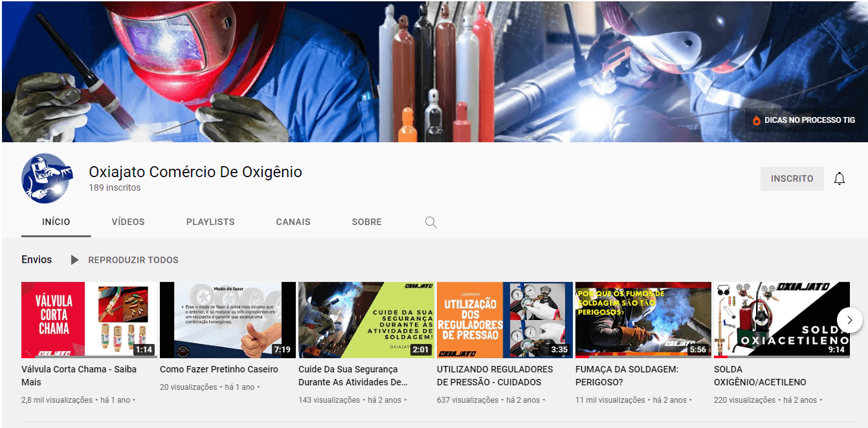
Task: Click the FUMAÇA DA SOLDAGEM: PERIGOSO? title
Action: [627, 376]
